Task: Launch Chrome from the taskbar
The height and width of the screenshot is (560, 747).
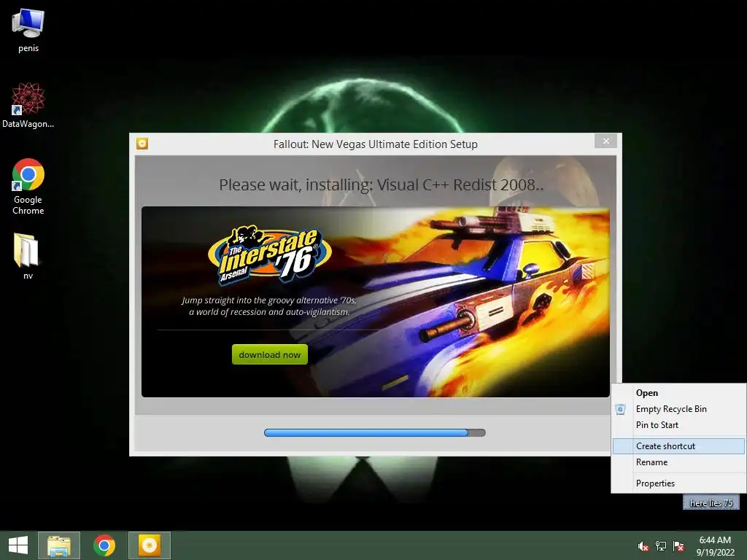Action: click(x=104, y=545)
